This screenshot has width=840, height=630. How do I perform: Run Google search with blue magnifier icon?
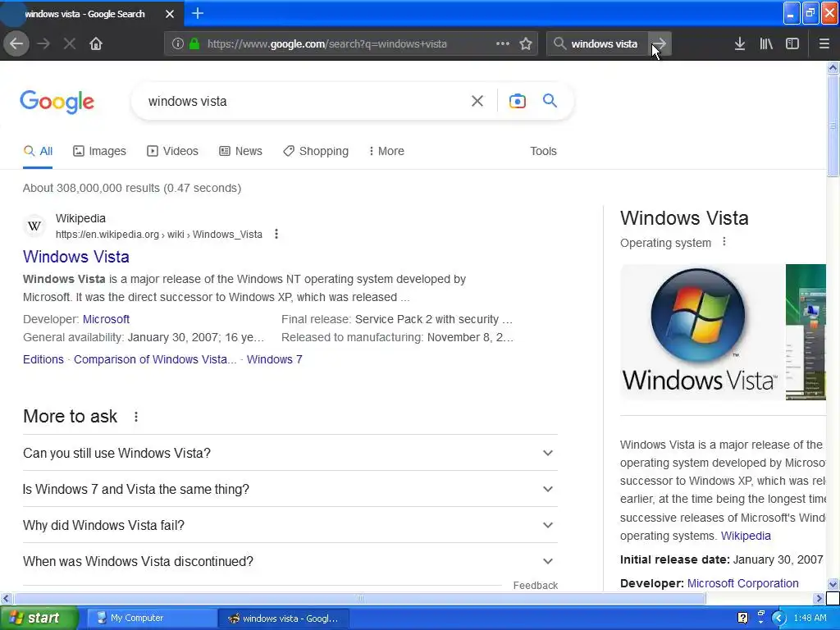point(550,101)
